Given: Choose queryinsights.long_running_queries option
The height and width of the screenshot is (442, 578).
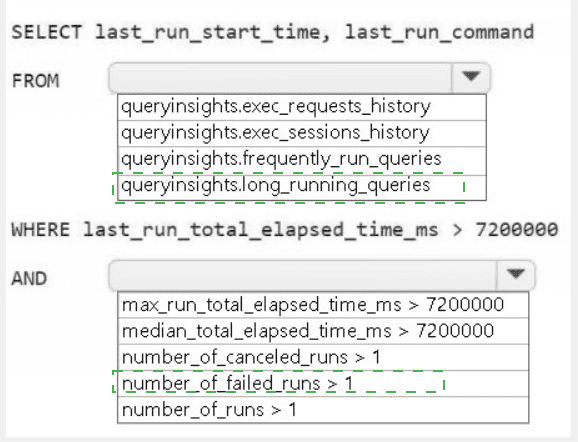Looking at the screenshot, I should pos(302,187).
